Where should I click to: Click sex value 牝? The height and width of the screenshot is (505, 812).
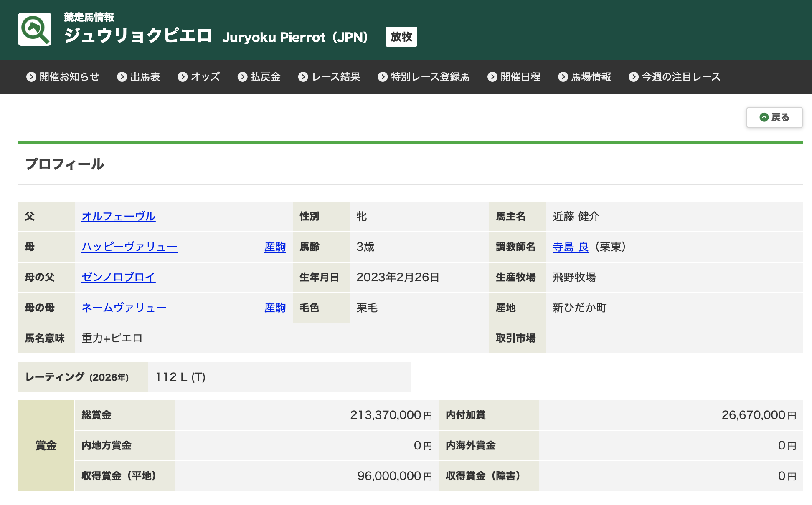362,216
